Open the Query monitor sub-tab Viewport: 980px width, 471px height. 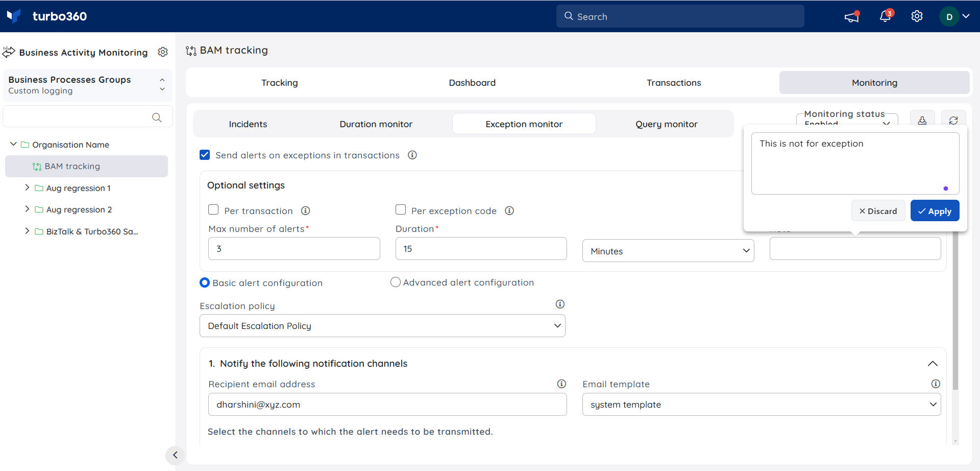667,124
